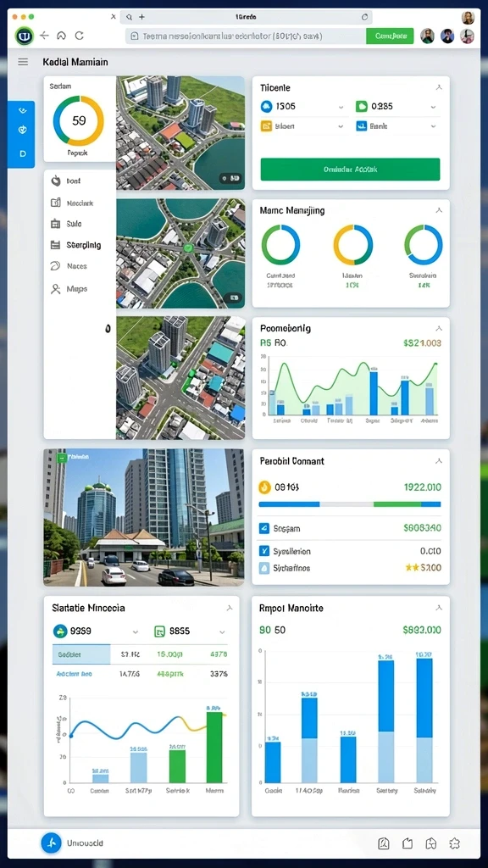
Task: Toggle the Sysellerion checkbox
Action: pos(264,551)
